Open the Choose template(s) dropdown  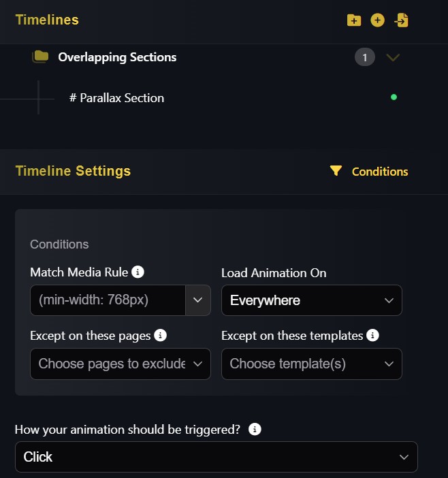click(312, 364)
